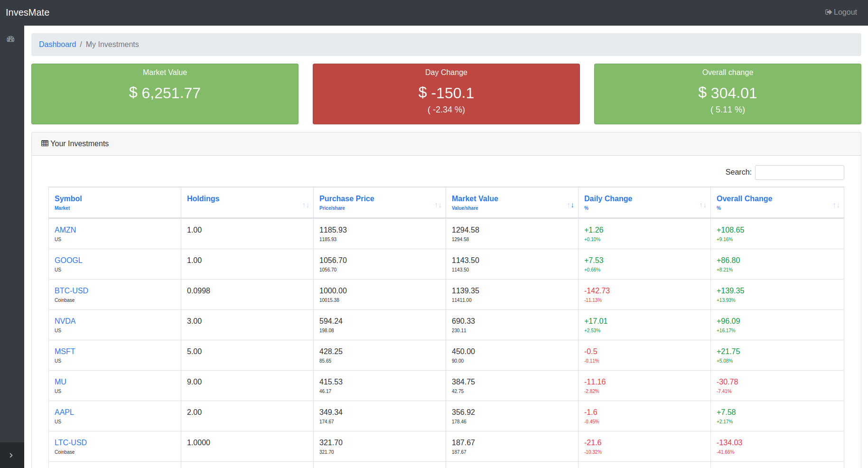Image resolution: width=868 pixels, height=468 pixels.
Task: Sort table by Overall Change column
Action: click(777, 203)
